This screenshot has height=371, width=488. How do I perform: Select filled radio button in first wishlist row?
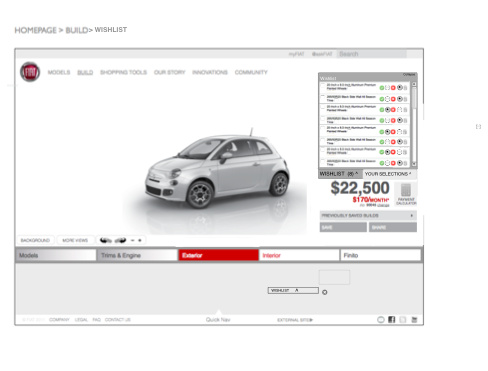(x=400, y=88)
